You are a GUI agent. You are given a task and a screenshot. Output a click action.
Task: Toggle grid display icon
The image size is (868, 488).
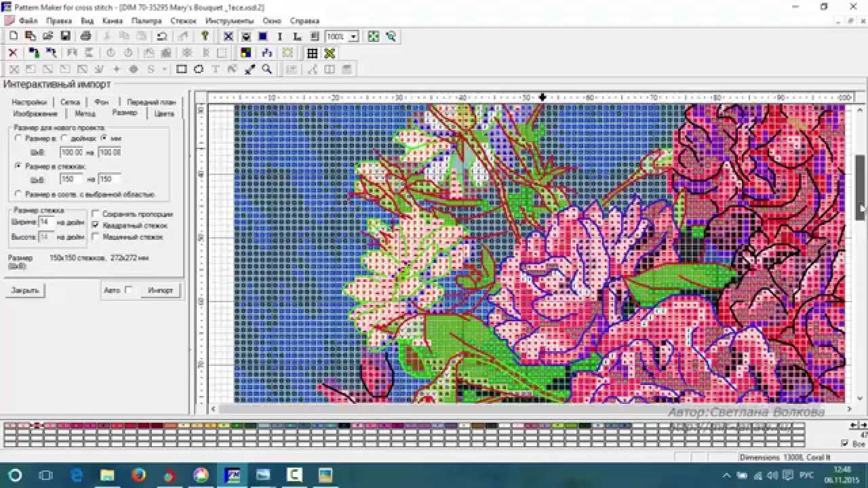pos(312,52)
